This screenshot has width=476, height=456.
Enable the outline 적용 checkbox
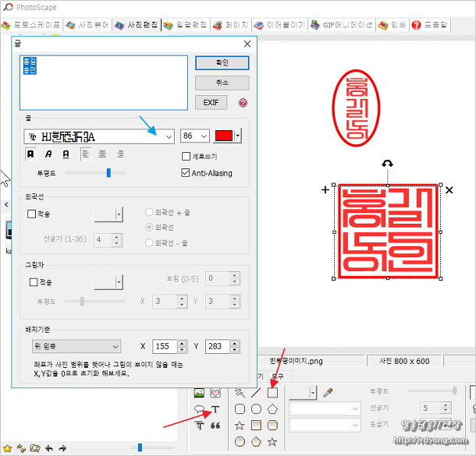[32, 214]
